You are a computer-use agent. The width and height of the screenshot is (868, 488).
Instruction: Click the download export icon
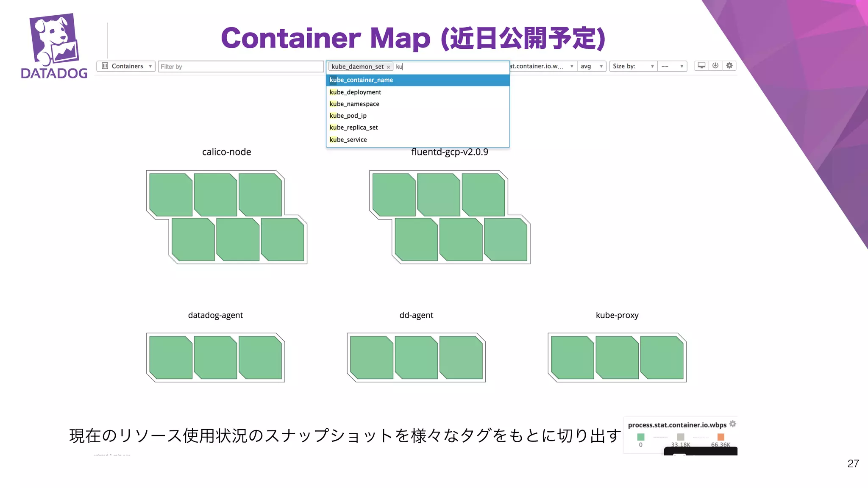point(715,66)
